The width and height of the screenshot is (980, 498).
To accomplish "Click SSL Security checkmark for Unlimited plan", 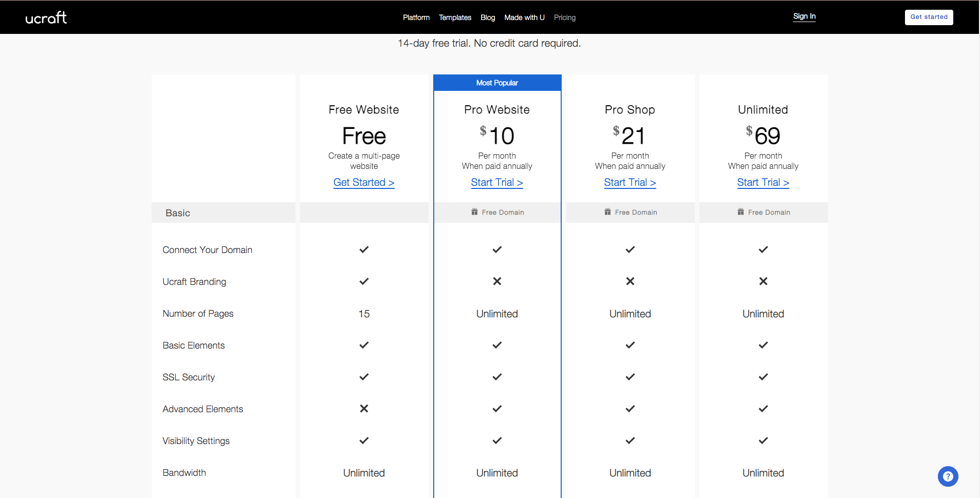I will [763, 377].
